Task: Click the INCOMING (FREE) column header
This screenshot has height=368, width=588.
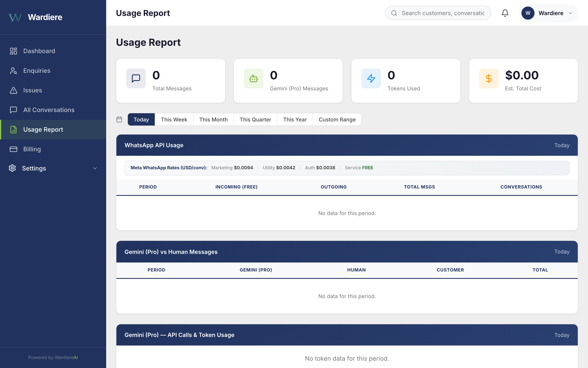Action: [236, 187]
